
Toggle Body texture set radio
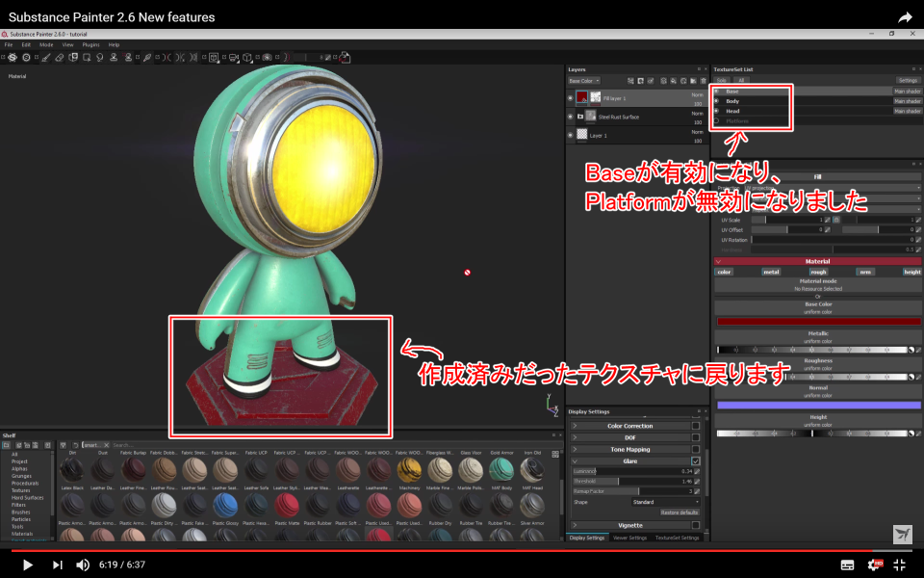coord(716,101)
